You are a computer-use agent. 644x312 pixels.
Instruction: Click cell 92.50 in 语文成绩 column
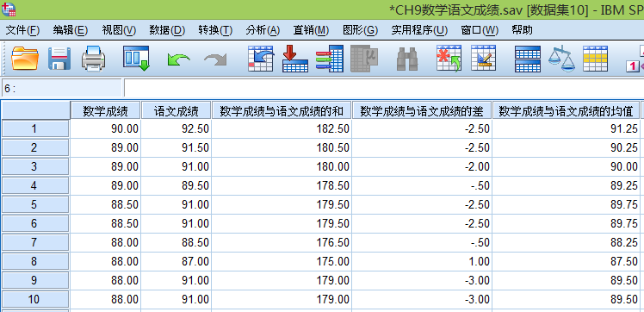(176, 129)
